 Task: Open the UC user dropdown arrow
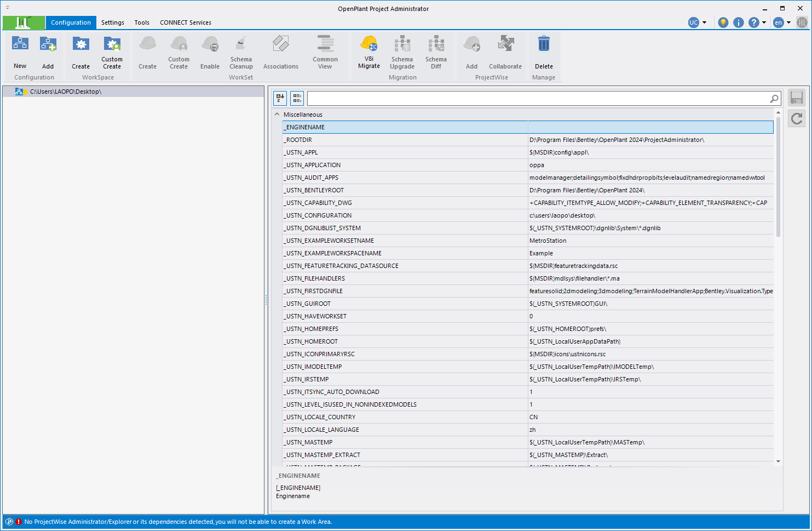pyautogui.click(x=704, y=22)
